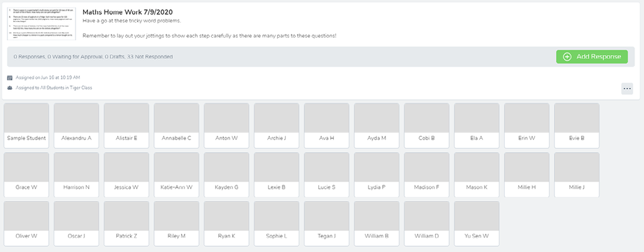Open Sophie L's student tile
Viewport: 644px width, 252px height.
point(276,223)
